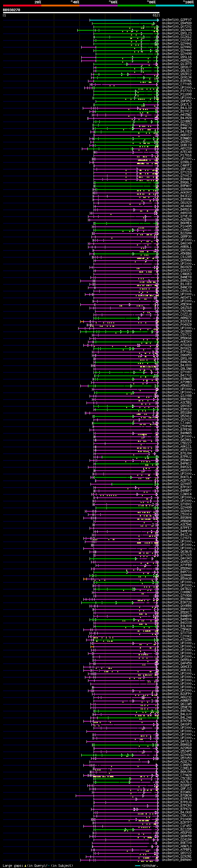Click the cyan ~100% identity color segment
197x868 pixels.
coord(175,6)
